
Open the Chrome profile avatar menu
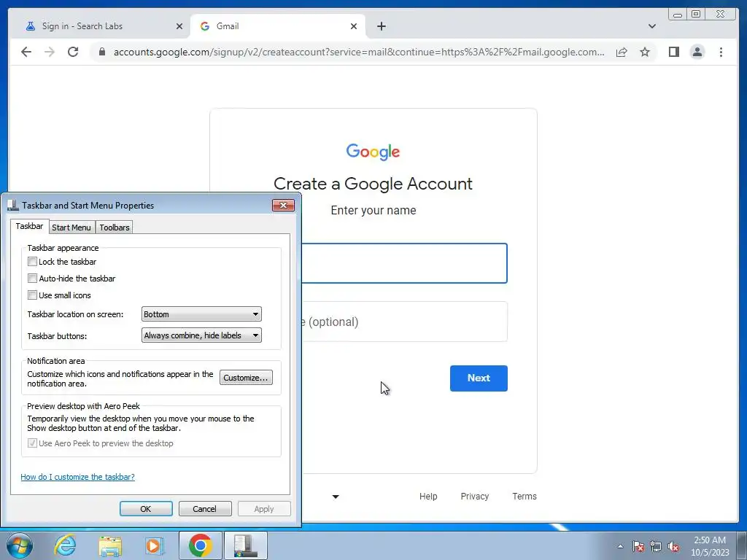[x=697, y=52]
